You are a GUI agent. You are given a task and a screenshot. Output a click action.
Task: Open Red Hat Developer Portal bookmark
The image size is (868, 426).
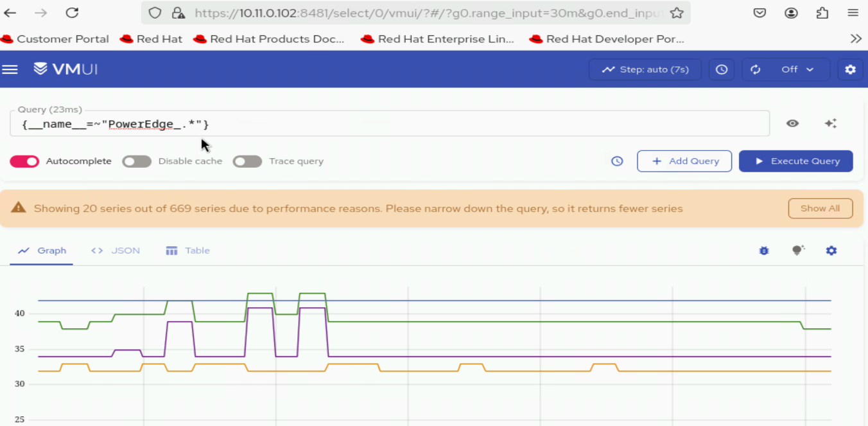click(x=607, y=39)
